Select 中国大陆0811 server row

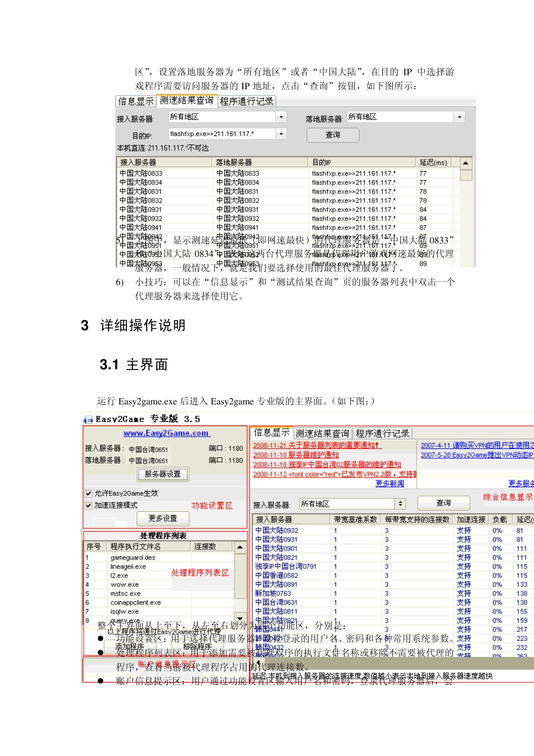[x=393, y=611]
